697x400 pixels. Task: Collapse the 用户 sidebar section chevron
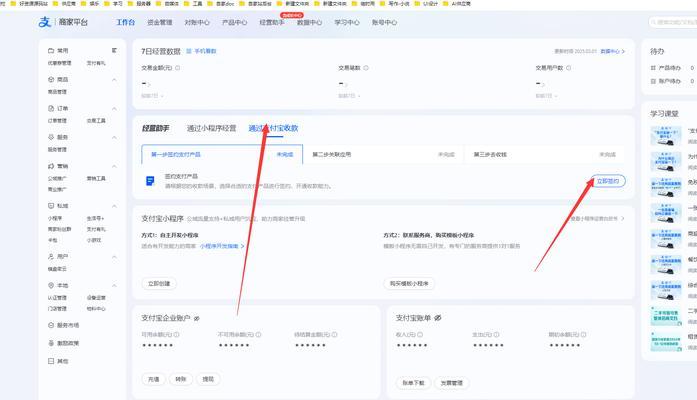click(x=114, y=256)
